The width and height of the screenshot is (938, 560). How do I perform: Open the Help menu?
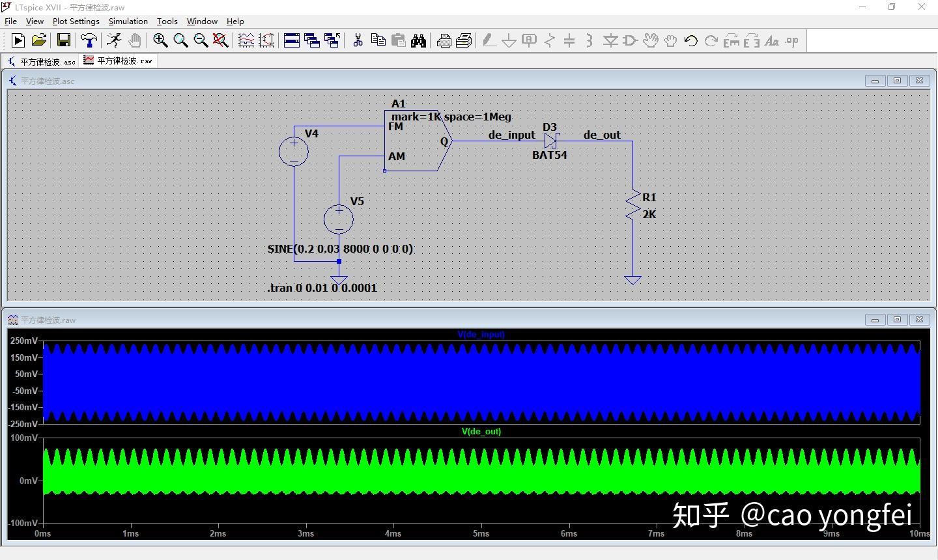(x=235, y=21)
